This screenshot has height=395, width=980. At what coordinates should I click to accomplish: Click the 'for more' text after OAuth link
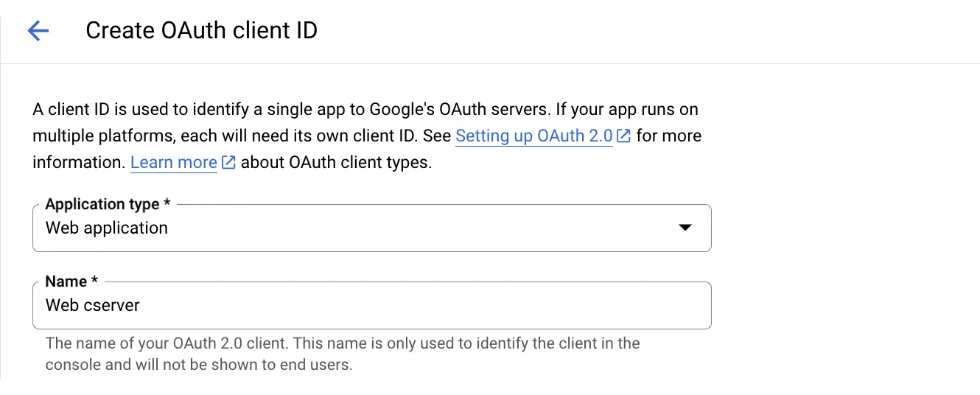coord(669,136)
